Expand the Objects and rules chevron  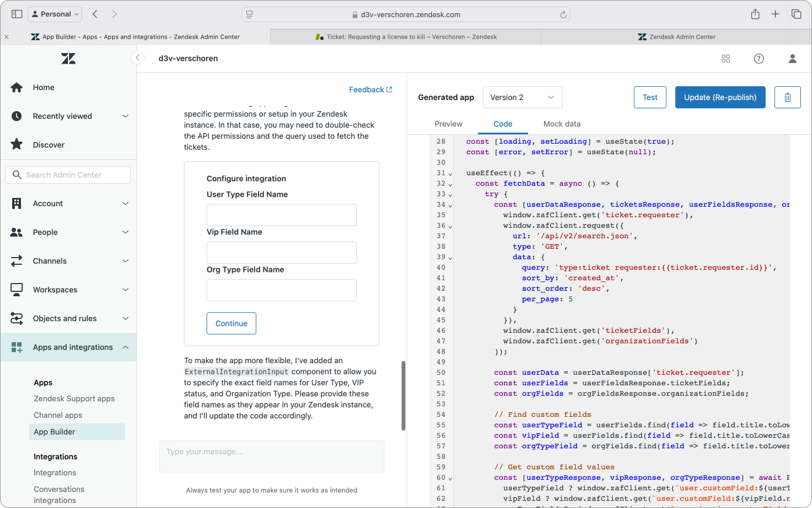(125, 318)
